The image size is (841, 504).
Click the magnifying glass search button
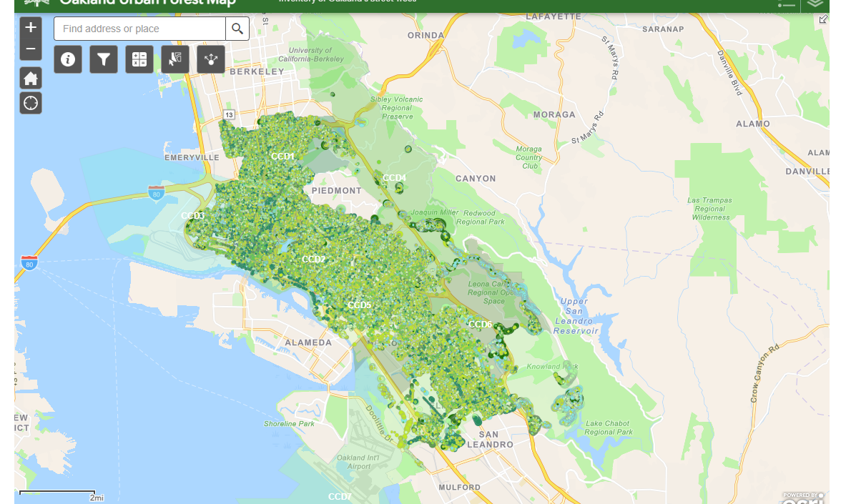[x=237, y=29]
